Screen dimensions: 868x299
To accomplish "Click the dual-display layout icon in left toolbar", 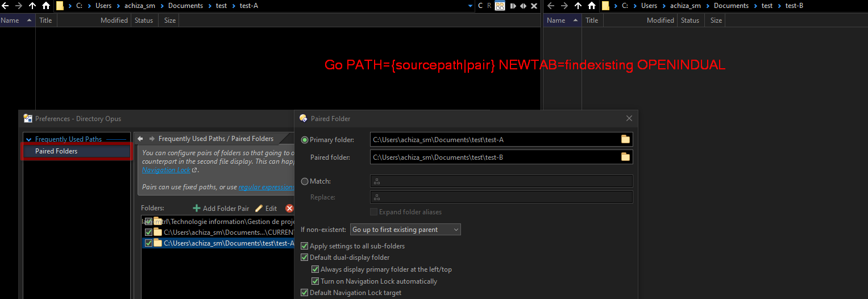I will click(500, 6).
